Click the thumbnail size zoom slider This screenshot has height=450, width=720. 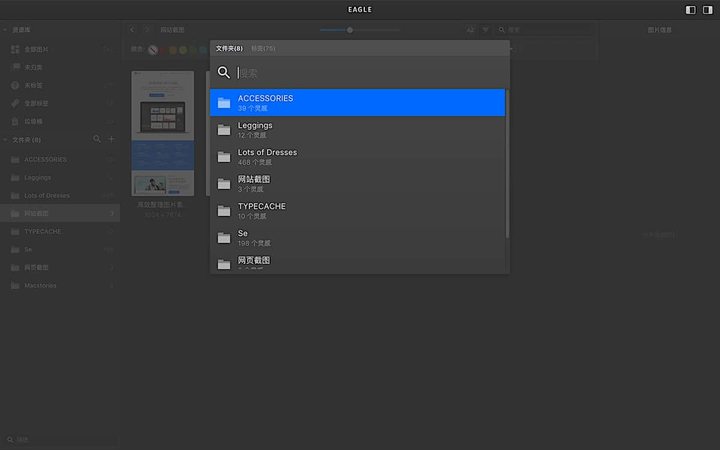pyautogui.click(x=350, y=30)
